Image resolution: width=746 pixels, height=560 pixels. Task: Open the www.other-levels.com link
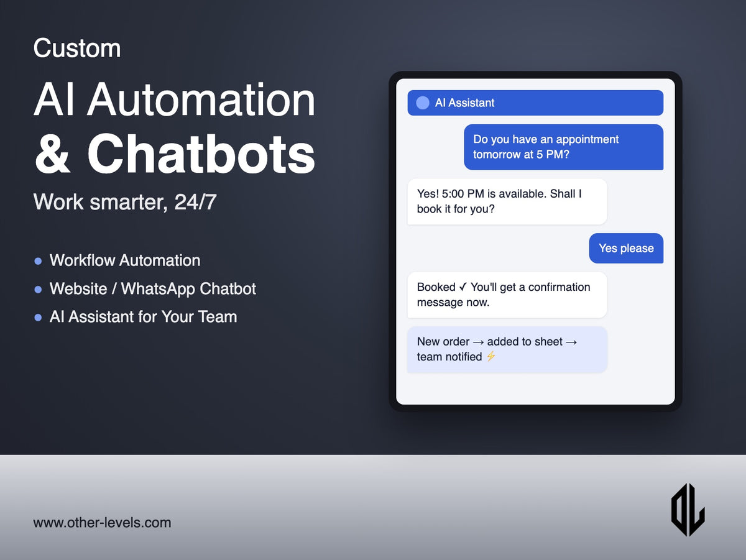tap(102, 523)
